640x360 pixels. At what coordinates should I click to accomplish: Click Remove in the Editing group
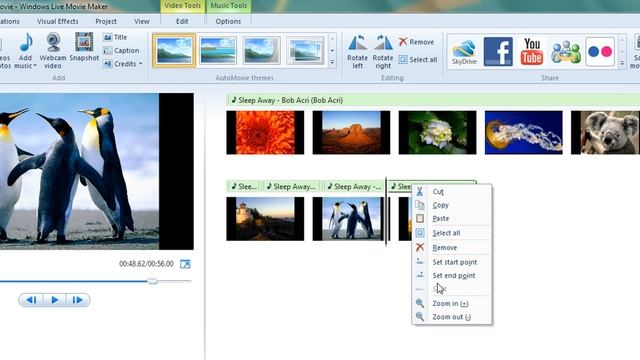coord(416,42)
